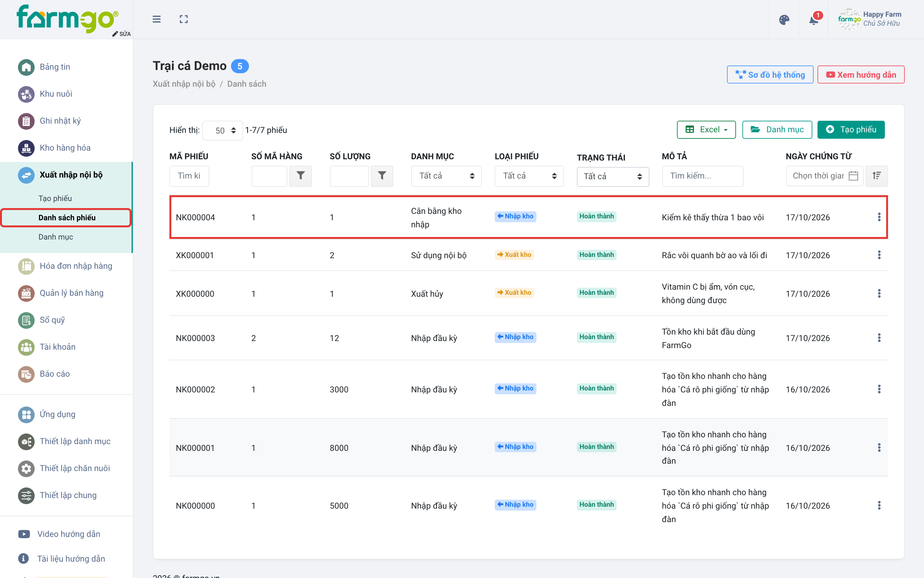The height and width of the screenshot is (578, 924).
Task: Open the Hiển thị 50 page-size dropdown
Action: 223,130
